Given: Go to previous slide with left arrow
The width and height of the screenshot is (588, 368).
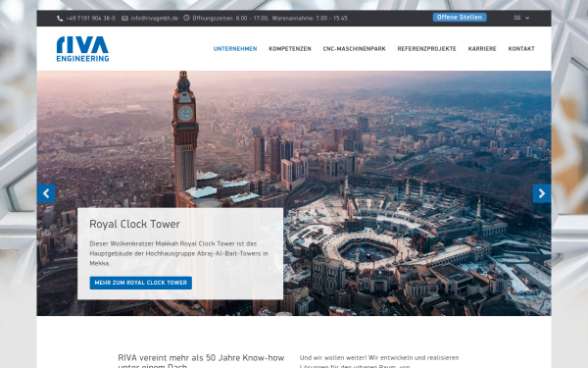Looking at the screenshot, I should (x=46, y=193).
